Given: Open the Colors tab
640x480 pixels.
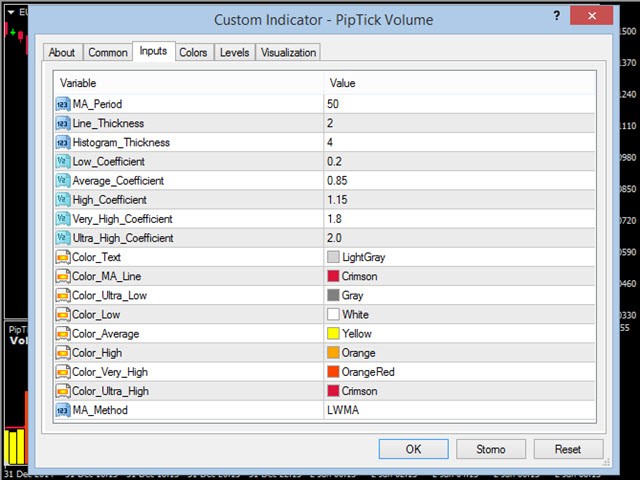Looking at the screenshot, I should (193, 53).
